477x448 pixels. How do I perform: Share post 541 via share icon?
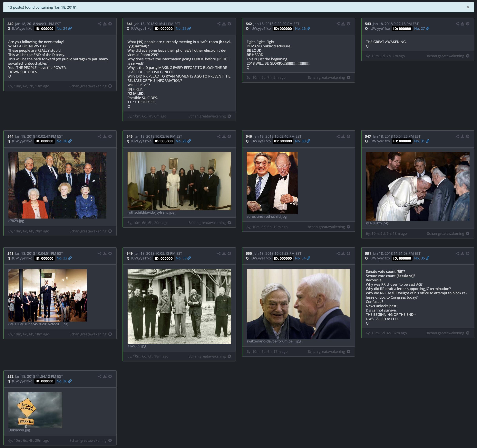[x=219, y=24]
